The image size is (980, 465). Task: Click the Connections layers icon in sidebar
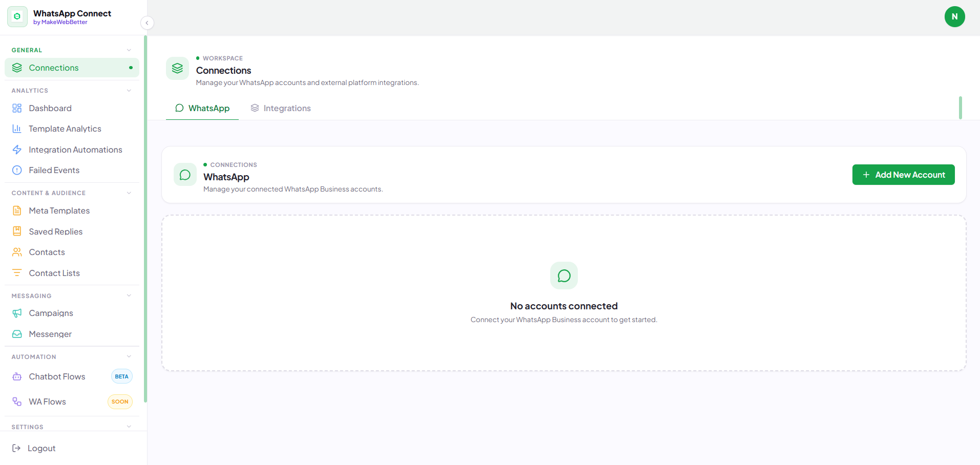17,68
